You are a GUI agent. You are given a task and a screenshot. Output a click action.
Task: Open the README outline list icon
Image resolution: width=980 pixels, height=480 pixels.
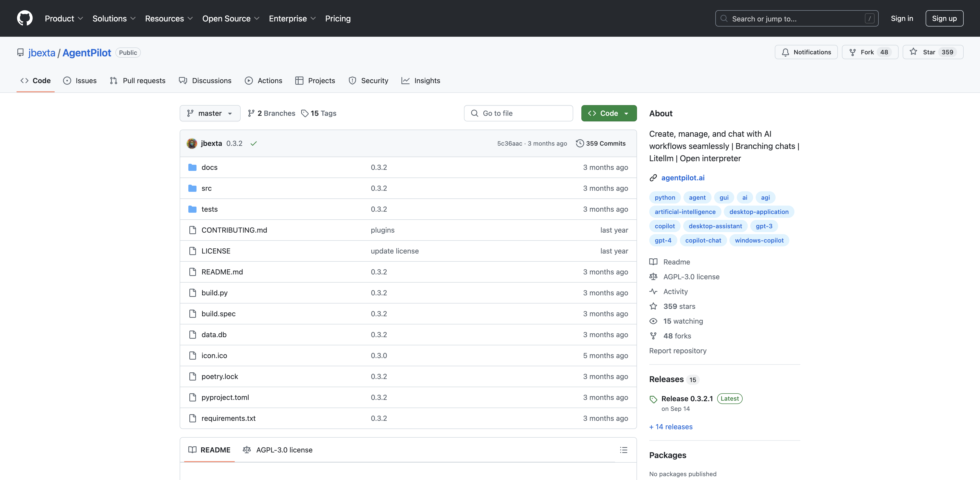[623, 450]
